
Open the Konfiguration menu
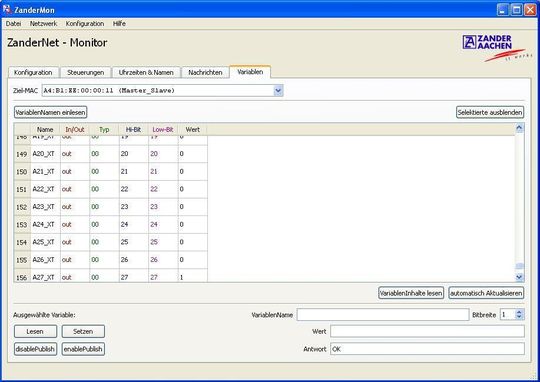pyautogui.click(x=85, y=23)
